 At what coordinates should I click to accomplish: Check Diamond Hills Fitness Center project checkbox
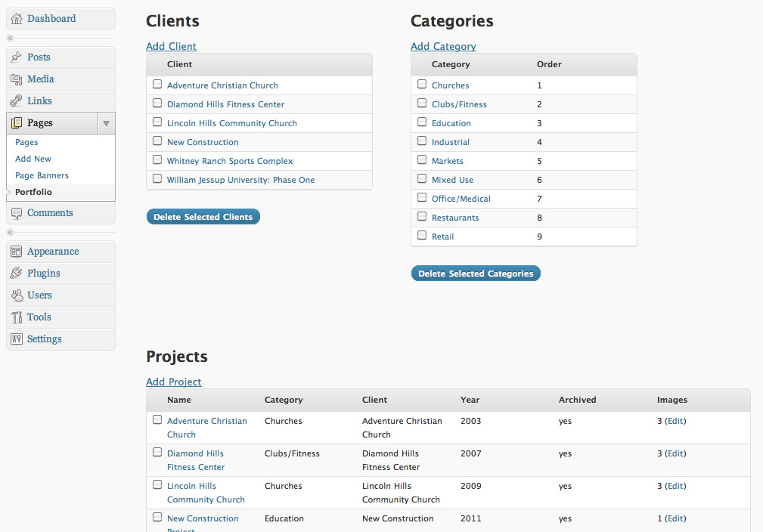(157, 452)
